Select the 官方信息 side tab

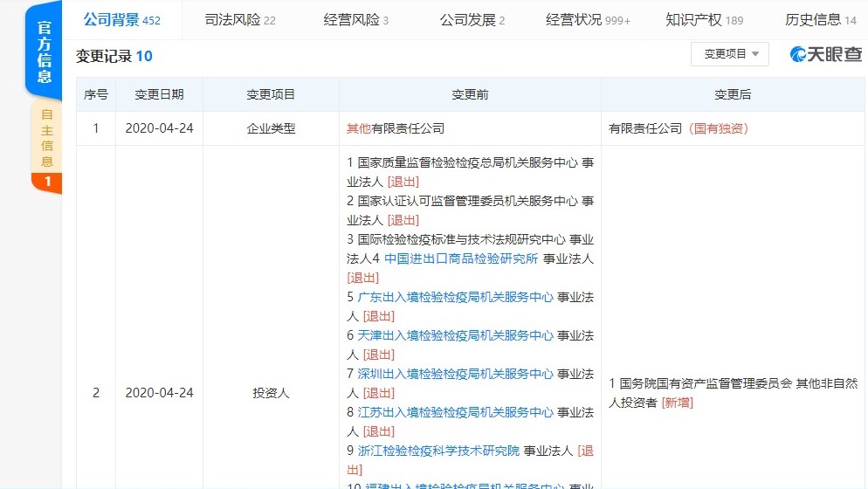pyautogui.click(x=45, y=51)
